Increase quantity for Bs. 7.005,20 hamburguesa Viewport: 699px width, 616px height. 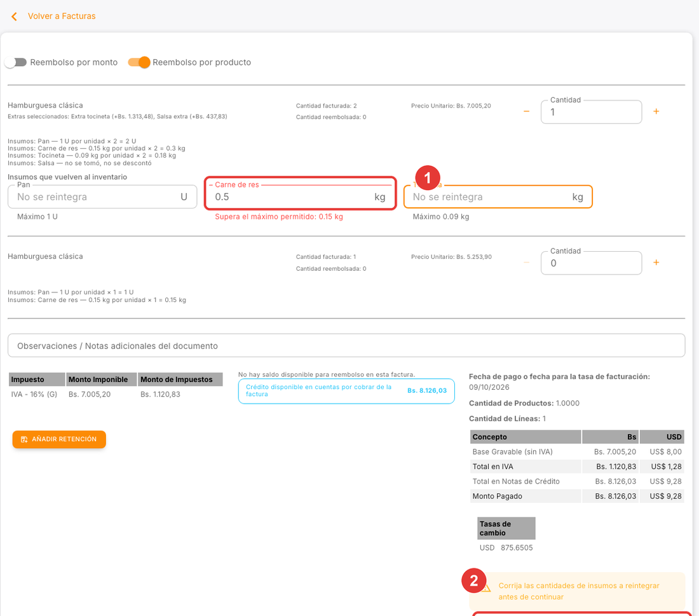(x=656, y=111)
